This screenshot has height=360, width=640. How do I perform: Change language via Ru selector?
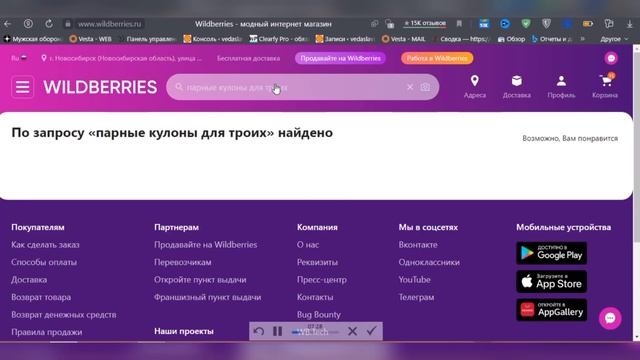point(19,58)
